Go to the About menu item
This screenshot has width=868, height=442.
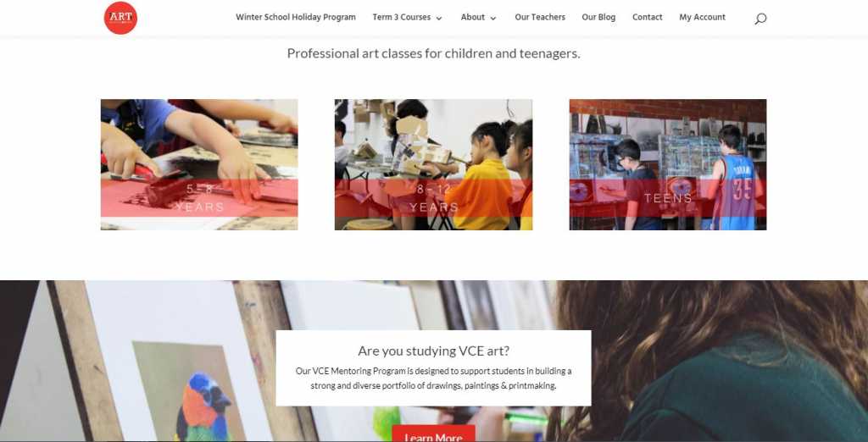473,17
